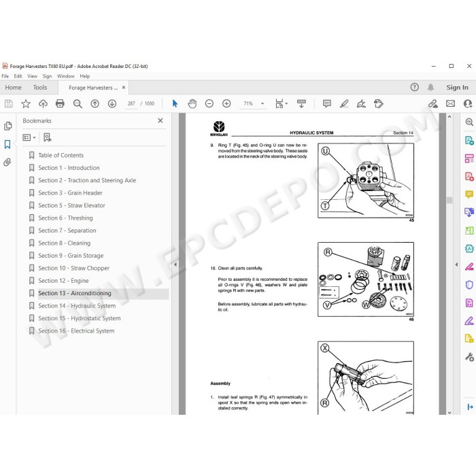Viewport: 476px width, 476px height.
Task: Open bookmarks options dropdown
Action: 29,137
